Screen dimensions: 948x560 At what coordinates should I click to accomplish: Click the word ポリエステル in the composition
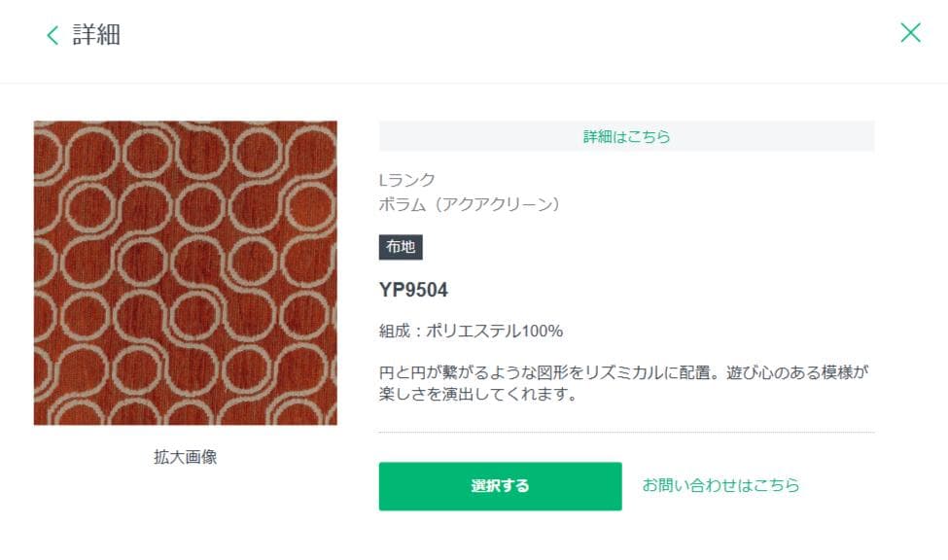pos(474,331)
